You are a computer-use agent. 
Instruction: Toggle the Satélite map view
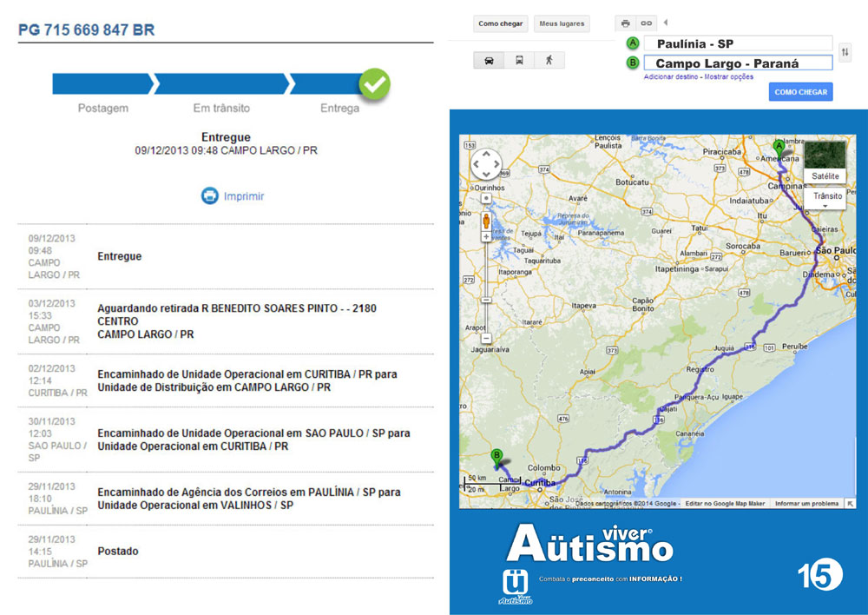pos(825,161)
